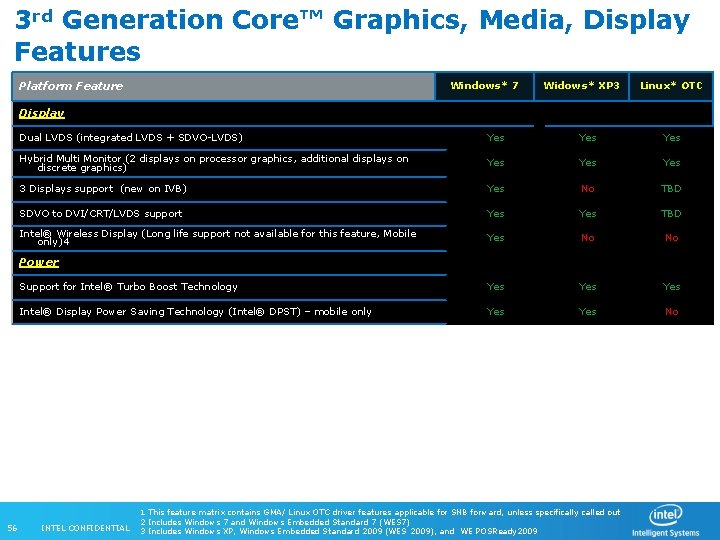
Task: Click the 'TBD' value for 3 Displays support
Action: (x=671, y=189)
